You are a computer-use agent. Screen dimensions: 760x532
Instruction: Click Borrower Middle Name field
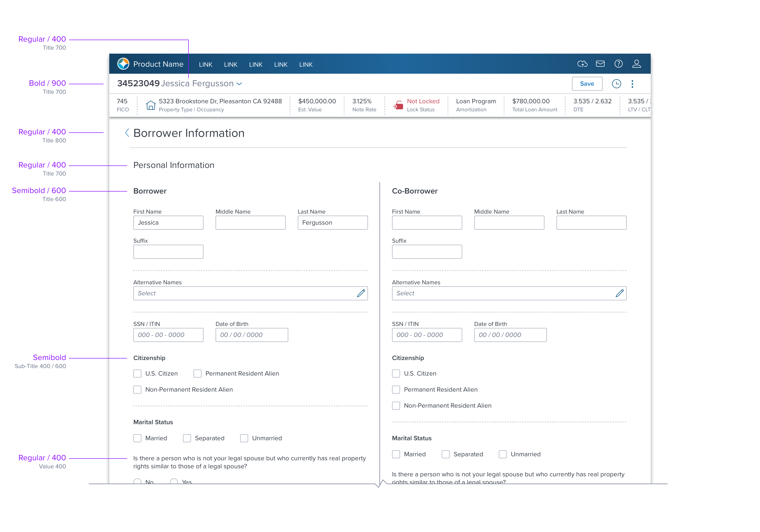pyautogui.click(x=250, y=223)
